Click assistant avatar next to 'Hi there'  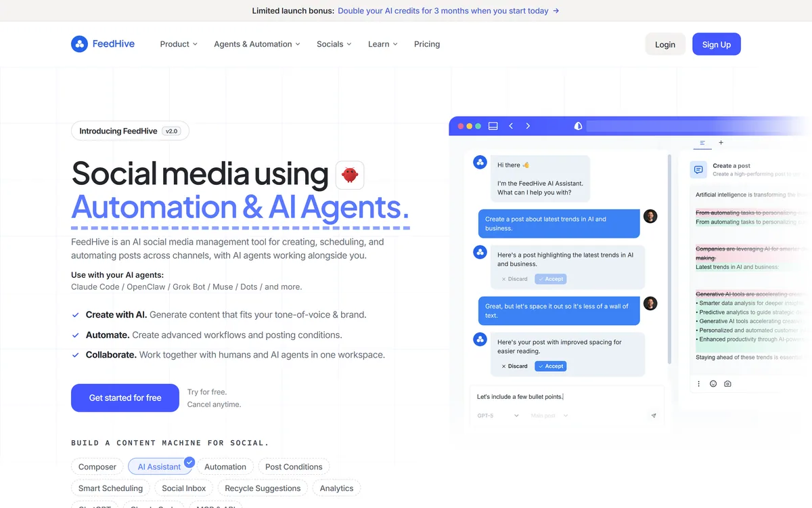(x=480, y=163)
